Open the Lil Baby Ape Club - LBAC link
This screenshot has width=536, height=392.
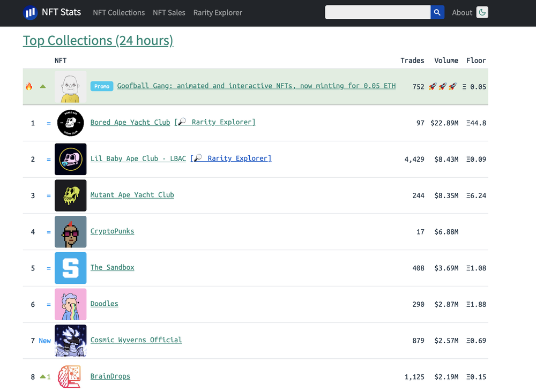click(138, 159)
